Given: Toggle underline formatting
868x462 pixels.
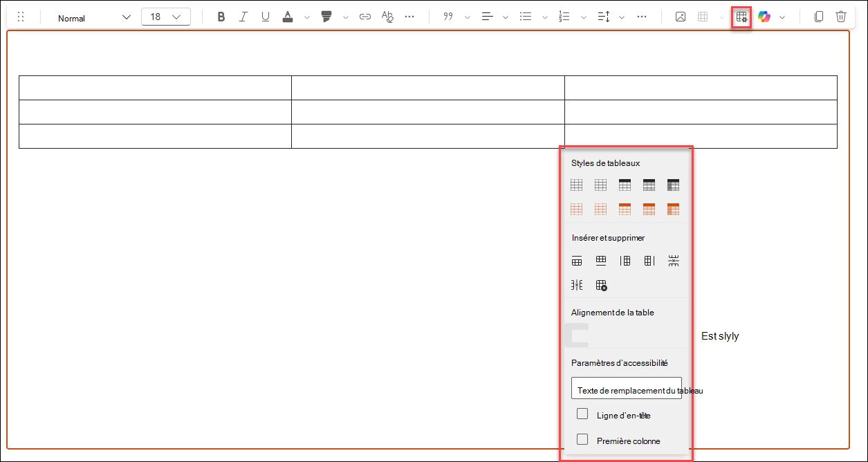Looking at the screenshot, I should (265, 17).
